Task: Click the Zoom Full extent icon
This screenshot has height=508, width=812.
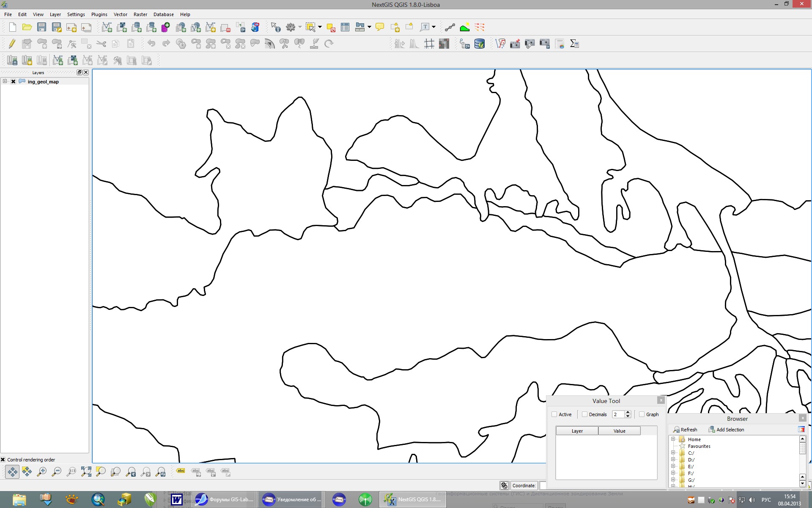Action: [x=86, y=472]
